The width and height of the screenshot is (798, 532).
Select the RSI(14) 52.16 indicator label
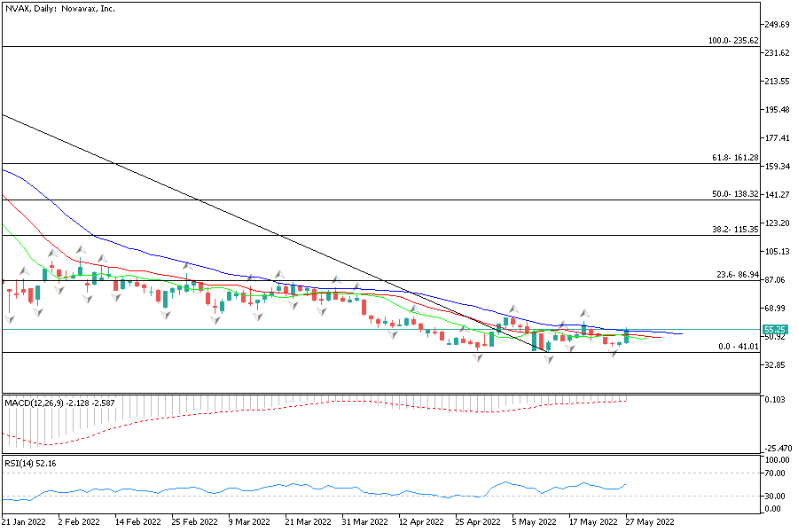[31, 462]
